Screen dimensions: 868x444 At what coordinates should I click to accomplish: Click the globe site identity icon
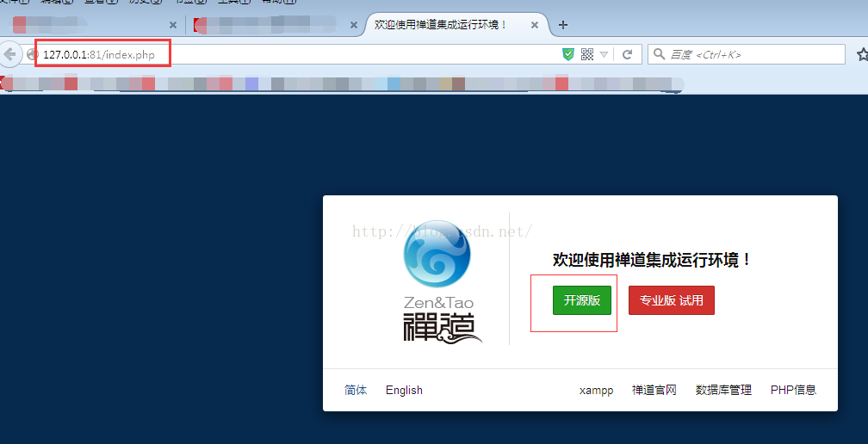coord(32,54)
